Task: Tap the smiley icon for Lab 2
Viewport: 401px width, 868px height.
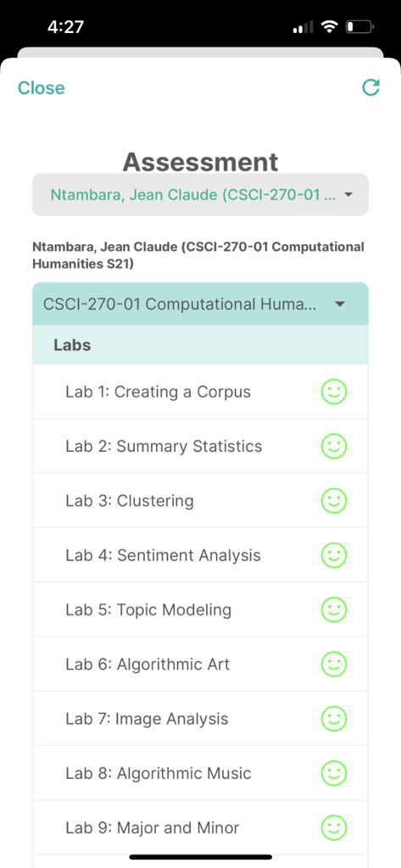Action: tap(334, 446)
